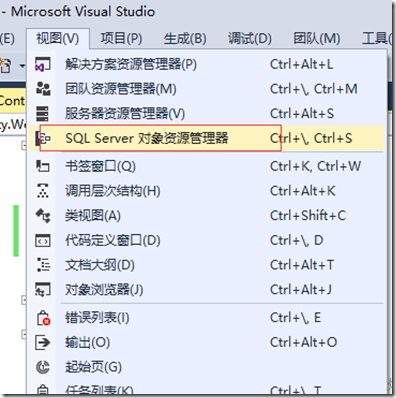Open the 视图(V) menu

pyautogui.click(x=58, y=39)
